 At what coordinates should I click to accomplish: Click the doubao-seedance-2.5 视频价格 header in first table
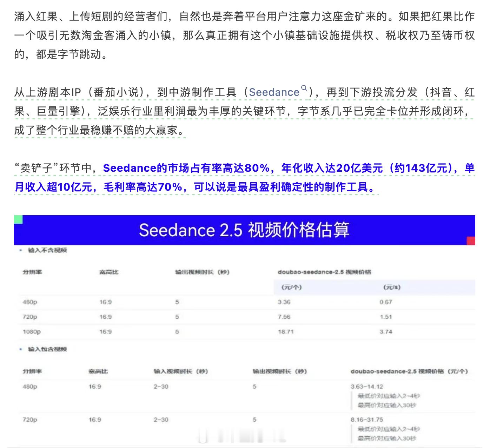324,272
